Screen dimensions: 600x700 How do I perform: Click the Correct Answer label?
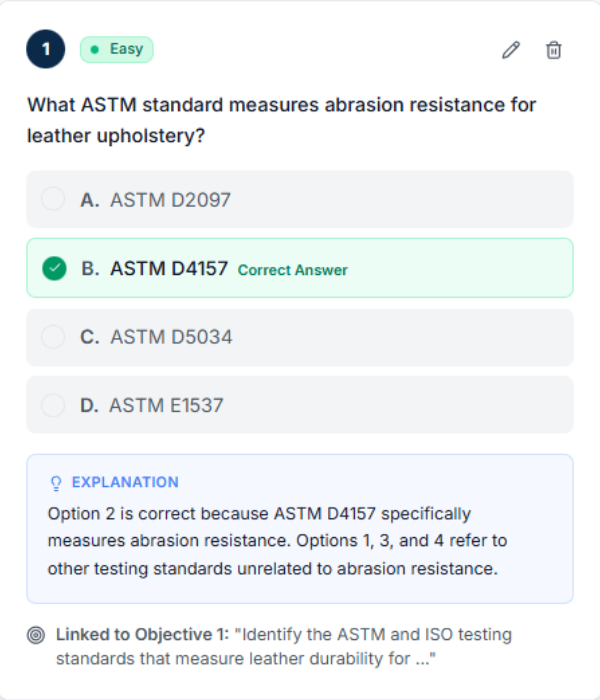click(x=293, y=270)
